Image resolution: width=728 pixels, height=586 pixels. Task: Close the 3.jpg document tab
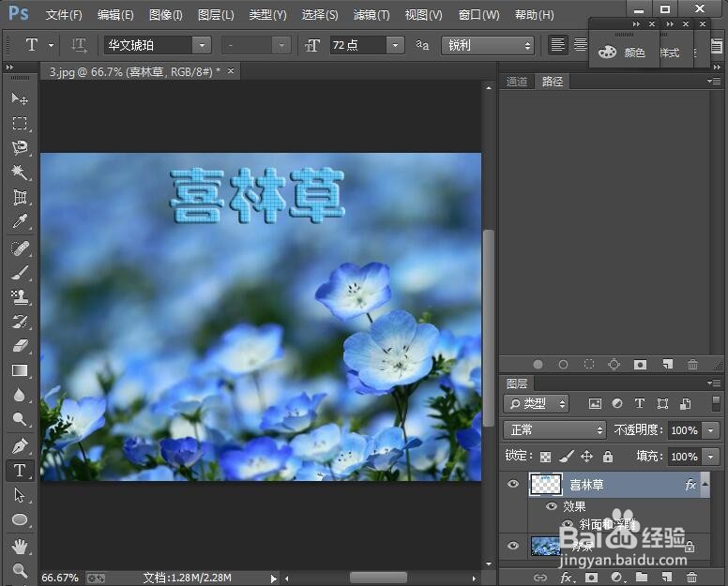tap(231, 71)
